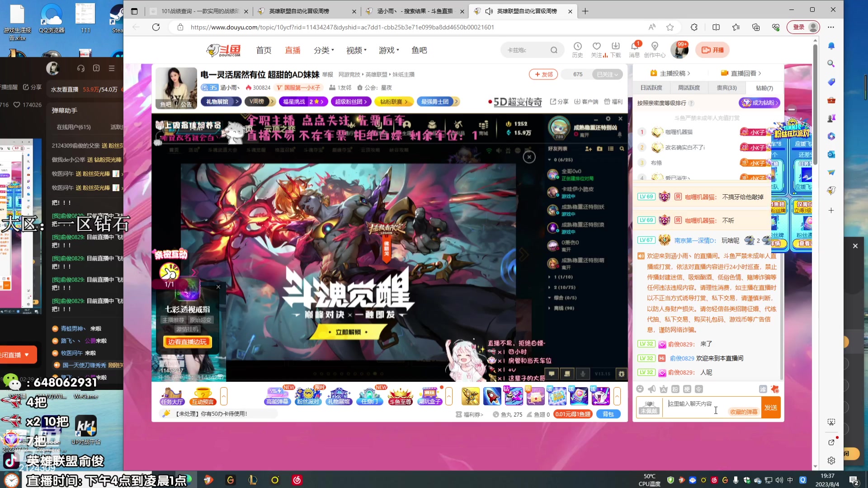Viewport: 868px width, 488px height.
Task: Open the 背包 backpack button
Action: 609,414
